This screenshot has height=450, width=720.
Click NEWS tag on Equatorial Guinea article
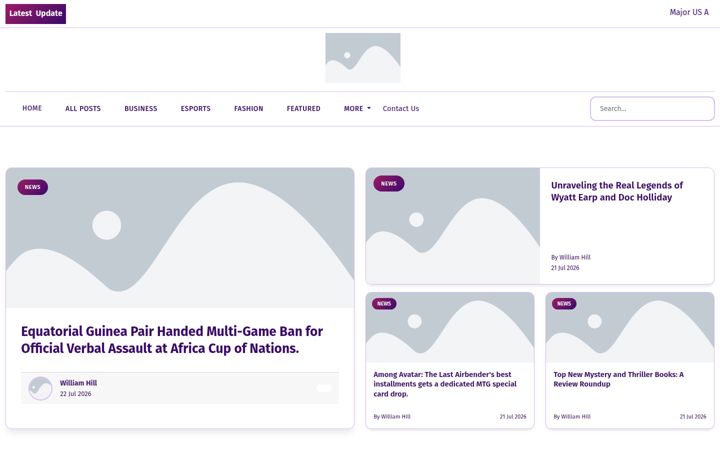tap(33, 187)
